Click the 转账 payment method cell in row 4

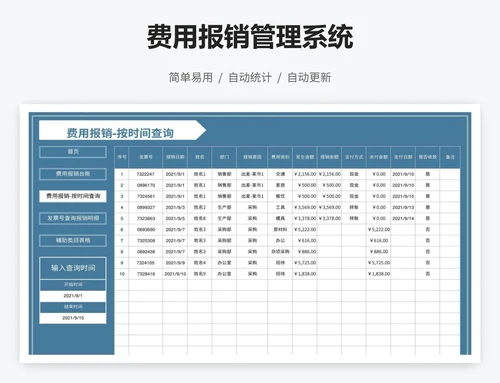pos(354,207)
